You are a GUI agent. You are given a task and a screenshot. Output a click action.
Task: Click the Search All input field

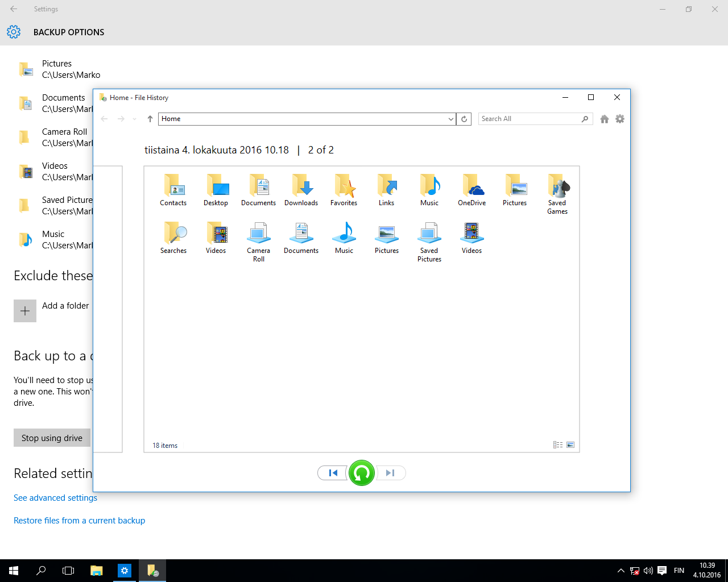pyautogui.click(x=529, y=119)
